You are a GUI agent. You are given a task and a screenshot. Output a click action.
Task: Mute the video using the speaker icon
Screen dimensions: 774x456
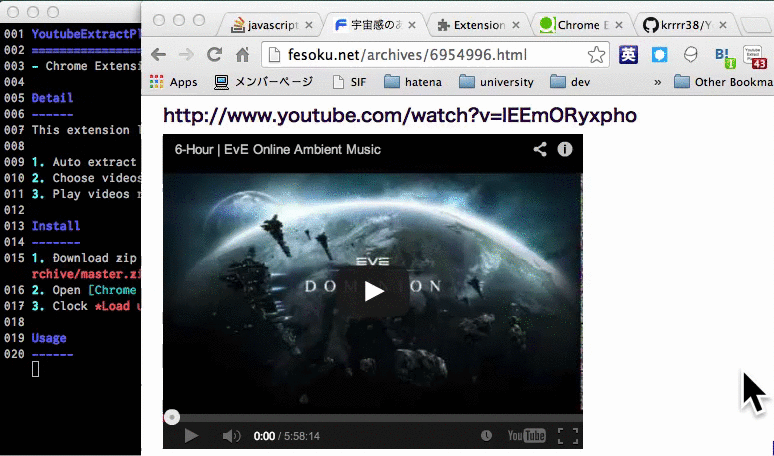click(x=231, y=436)
